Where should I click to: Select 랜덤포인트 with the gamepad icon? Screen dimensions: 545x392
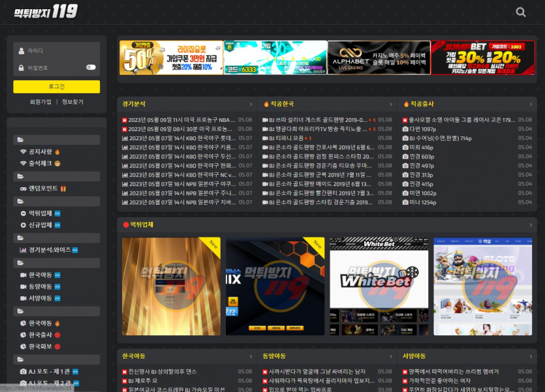[x=43, y=188]
